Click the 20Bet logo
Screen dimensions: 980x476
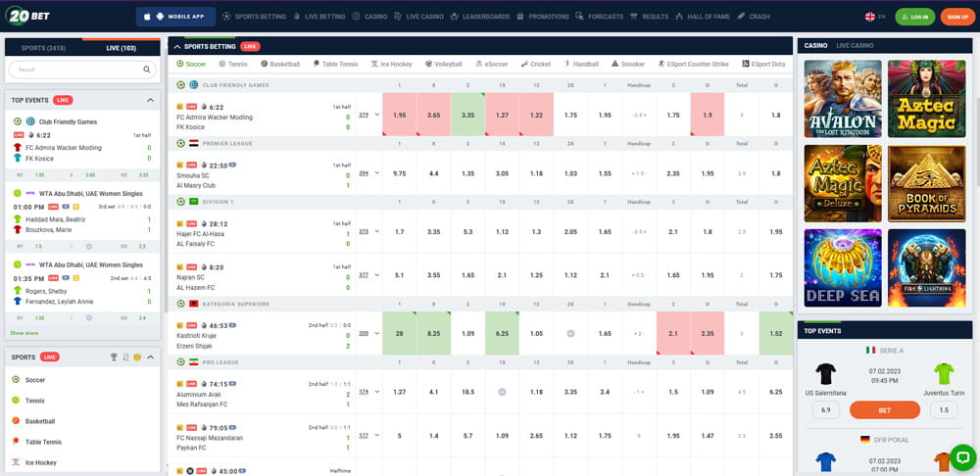pyautogui.click(x=28, y=16)
